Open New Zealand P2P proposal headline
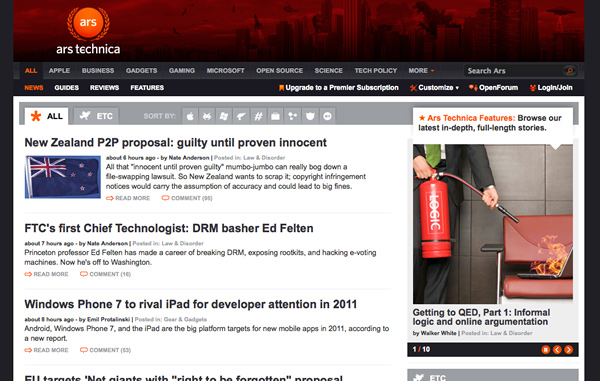The image size is (600, 381). (x=175, y=143)
